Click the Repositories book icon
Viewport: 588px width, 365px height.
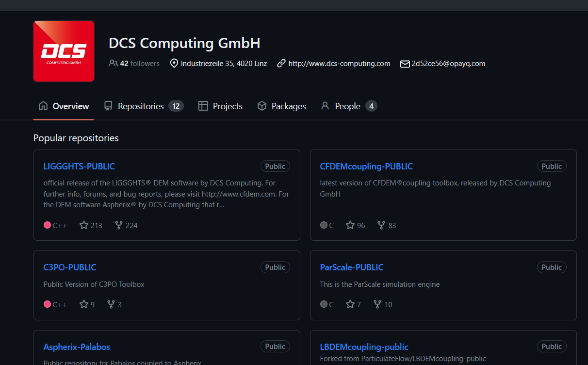108,106
